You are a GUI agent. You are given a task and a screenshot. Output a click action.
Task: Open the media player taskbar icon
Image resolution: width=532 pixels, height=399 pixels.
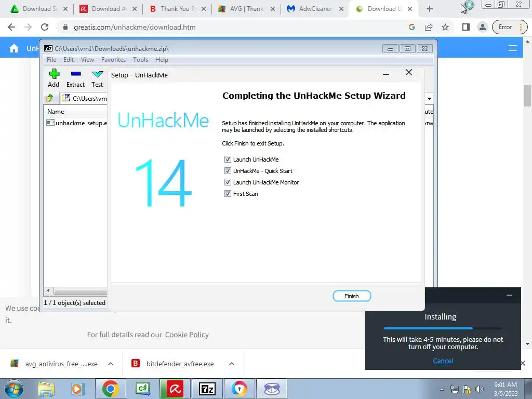(77, 389)
